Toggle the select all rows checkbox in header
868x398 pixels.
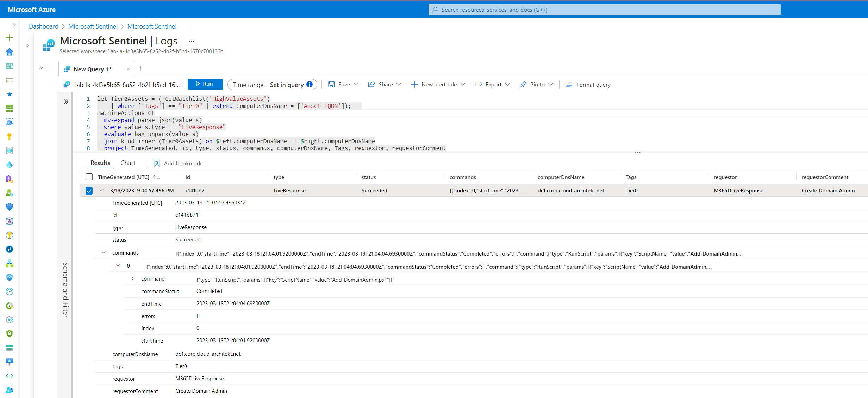click(x=89, y=177)
